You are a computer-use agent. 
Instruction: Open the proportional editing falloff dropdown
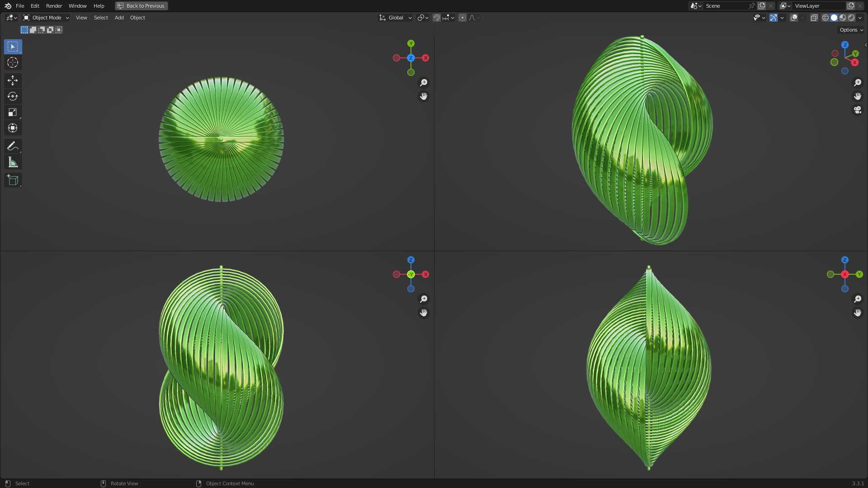tap(474, 18)
